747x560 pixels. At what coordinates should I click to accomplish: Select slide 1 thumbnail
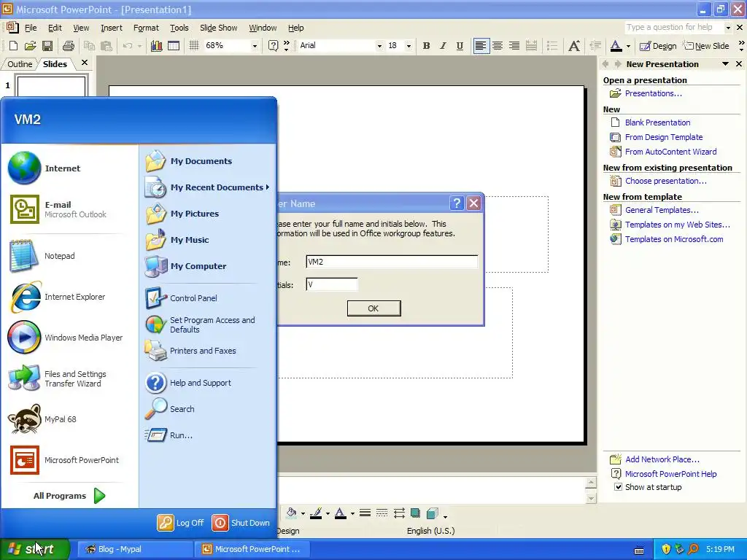point(51,86)
